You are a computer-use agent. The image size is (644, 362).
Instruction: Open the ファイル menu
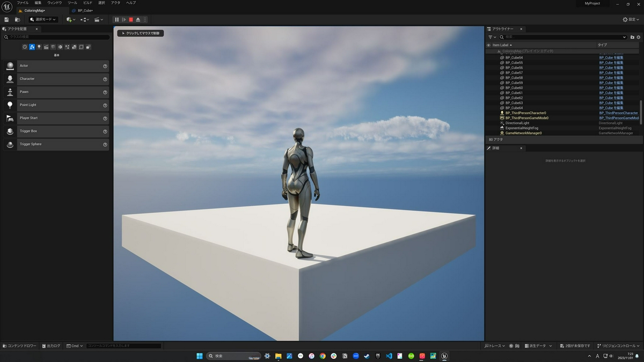tap(23, 3)
